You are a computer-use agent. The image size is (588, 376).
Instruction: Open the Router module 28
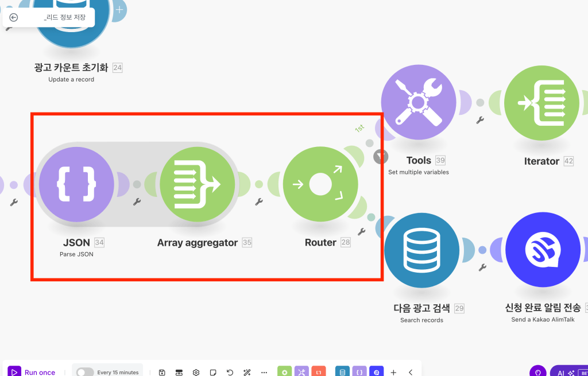(x=320, y=184)
